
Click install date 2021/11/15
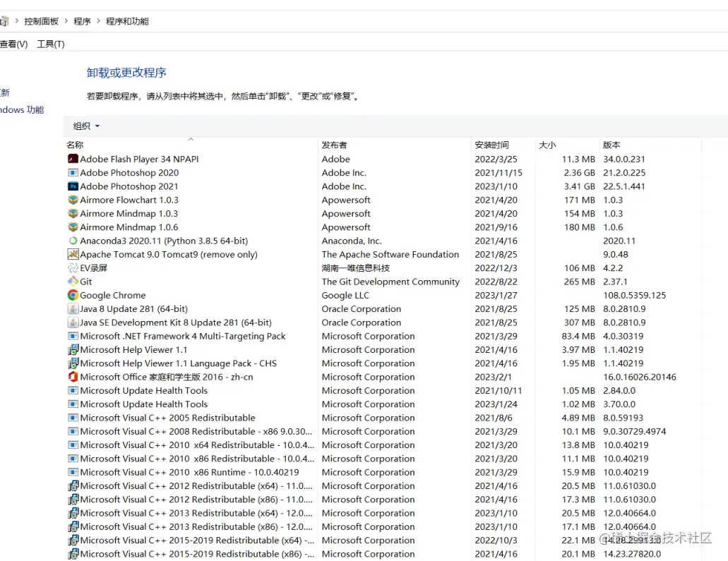[499, 173]
